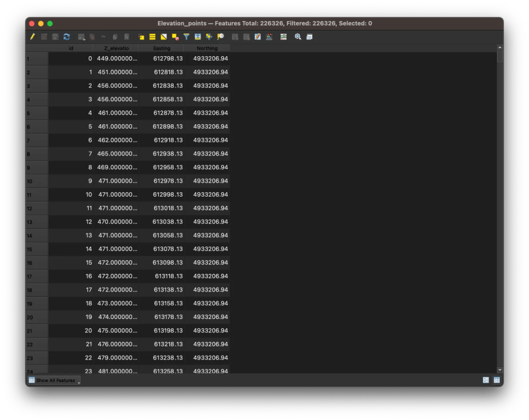This screenshot has width=529, height=420.
Task: Click Easting cell 613118.13
Action: [162, 276]
